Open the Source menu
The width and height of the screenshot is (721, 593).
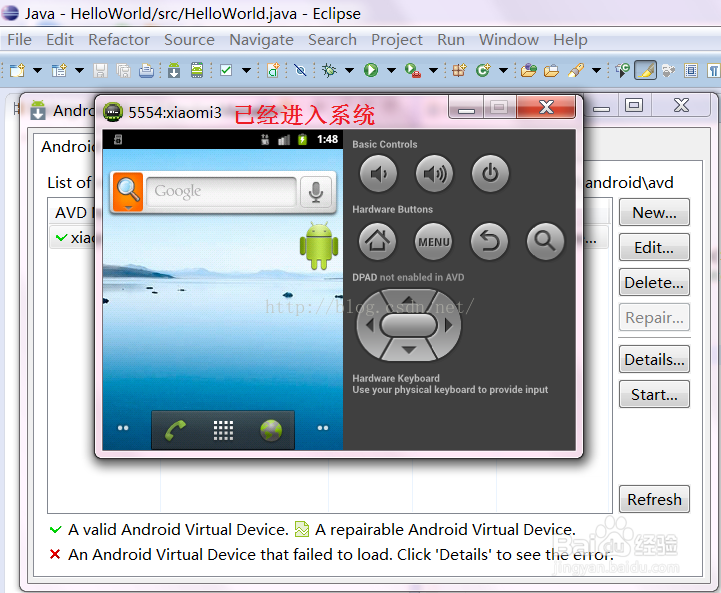click(x=189, y=40)
